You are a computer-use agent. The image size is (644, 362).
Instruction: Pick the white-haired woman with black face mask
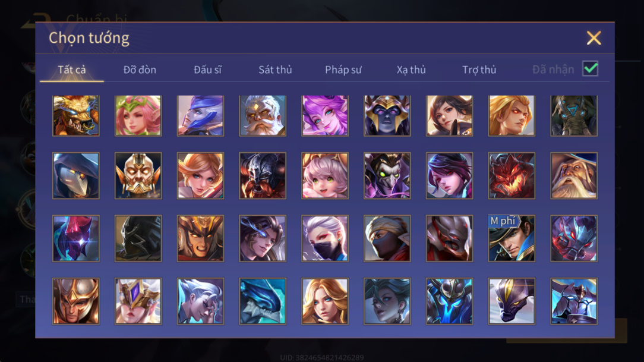325,238
